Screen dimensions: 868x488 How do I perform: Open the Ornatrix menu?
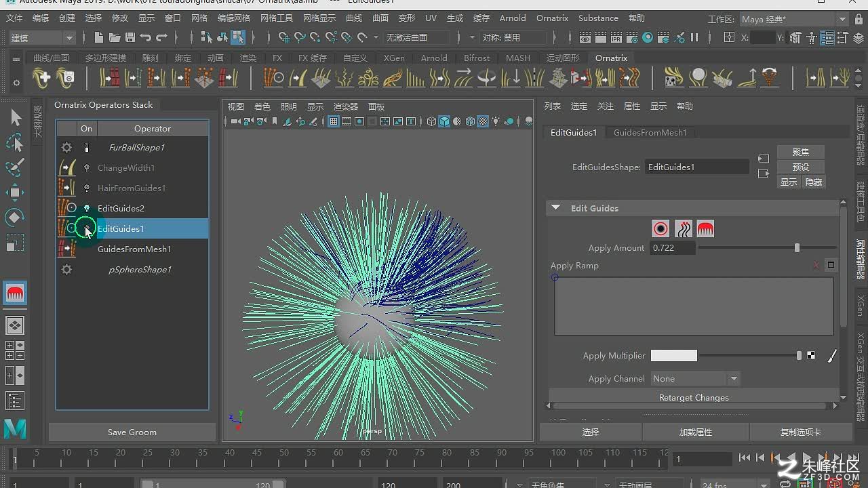coord(552,18)
